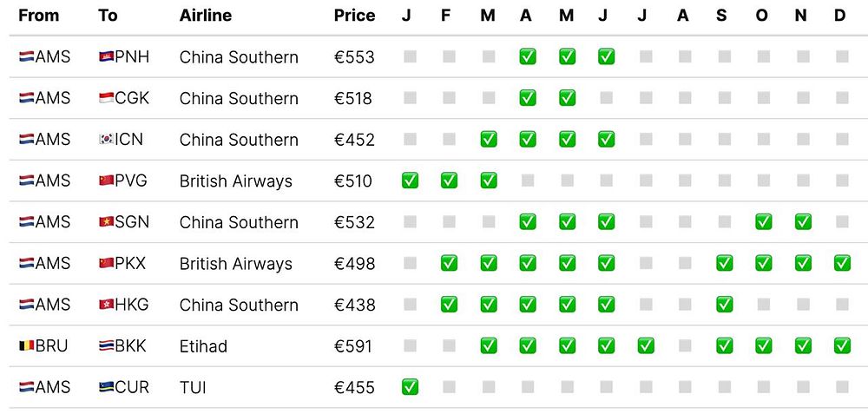Toggle unchecked January box in CGK row

point(410,98)
